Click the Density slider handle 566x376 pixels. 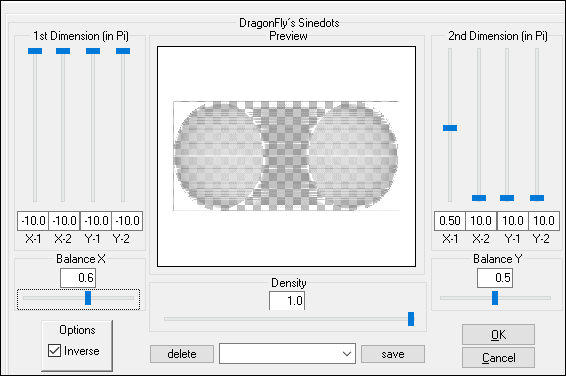pos(411,319)
